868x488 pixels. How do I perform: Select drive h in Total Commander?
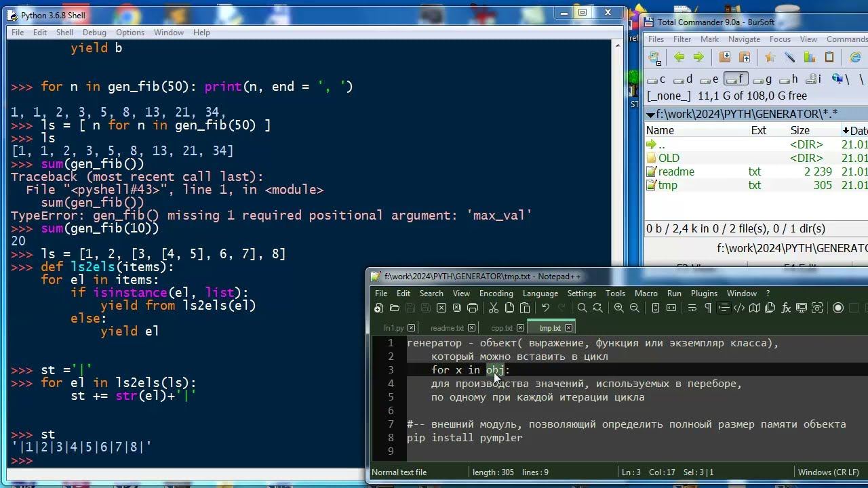pos(788,79)
